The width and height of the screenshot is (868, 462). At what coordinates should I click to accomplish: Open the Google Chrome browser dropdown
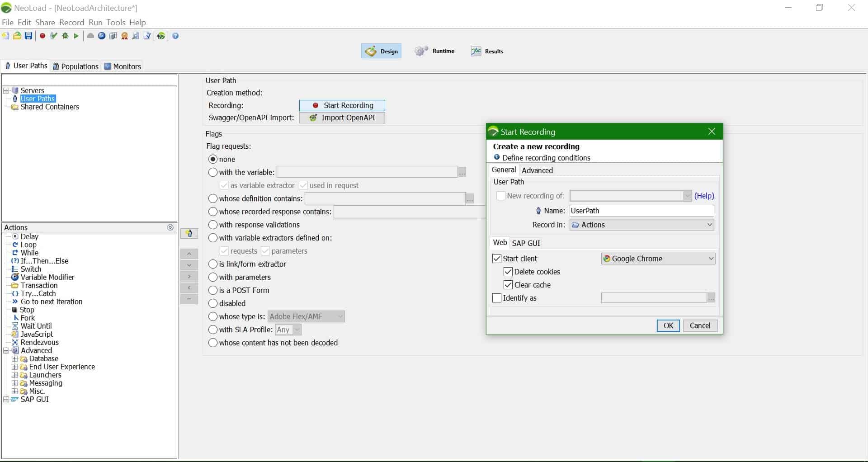(x=658, y=259)
